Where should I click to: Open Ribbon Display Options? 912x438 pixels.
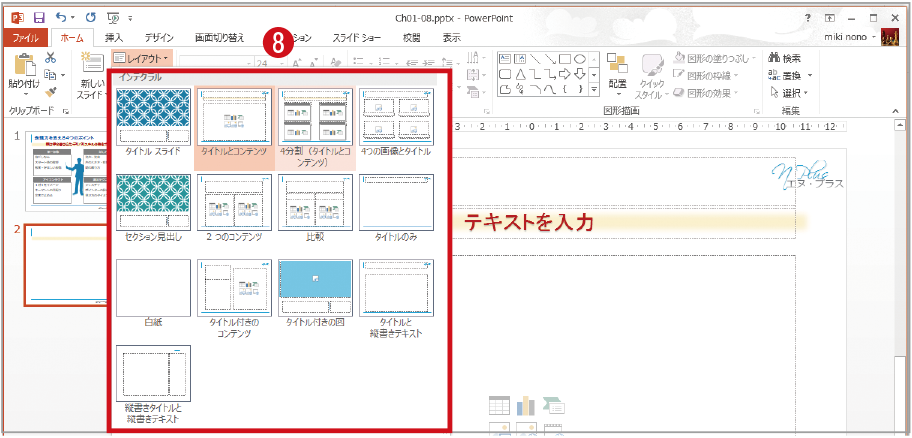pyautogui.click(x=830, y=18)
